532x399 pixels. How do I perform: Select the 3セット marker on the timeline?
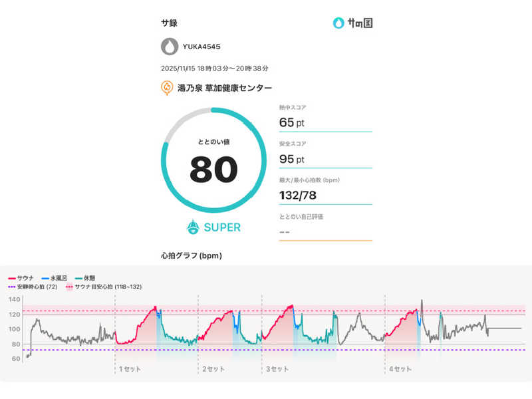point(277,368)
